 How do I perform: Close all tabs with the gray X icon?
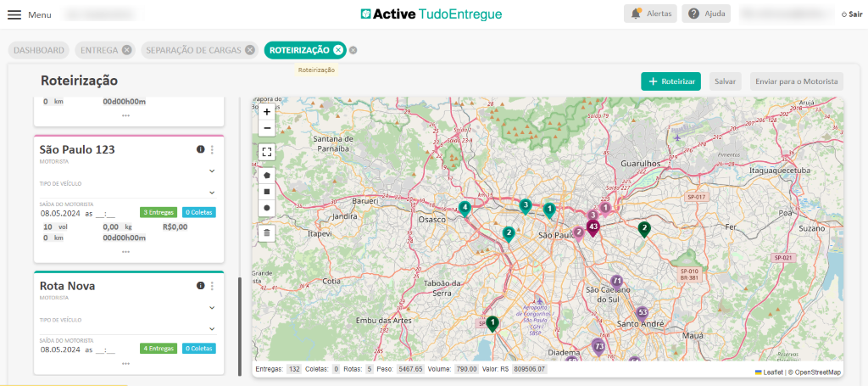tap(353, 50)
